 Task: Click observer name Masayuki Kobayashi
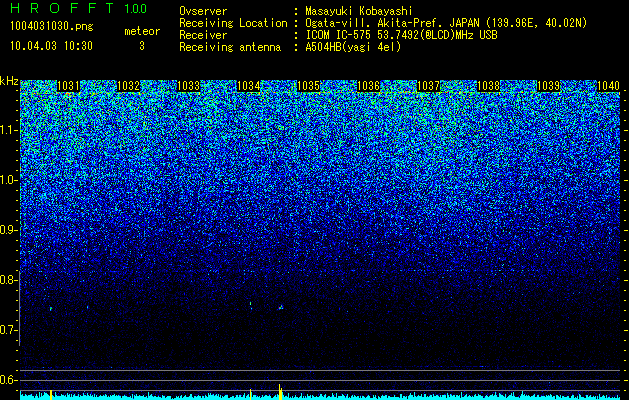click(x=359, y=11)
